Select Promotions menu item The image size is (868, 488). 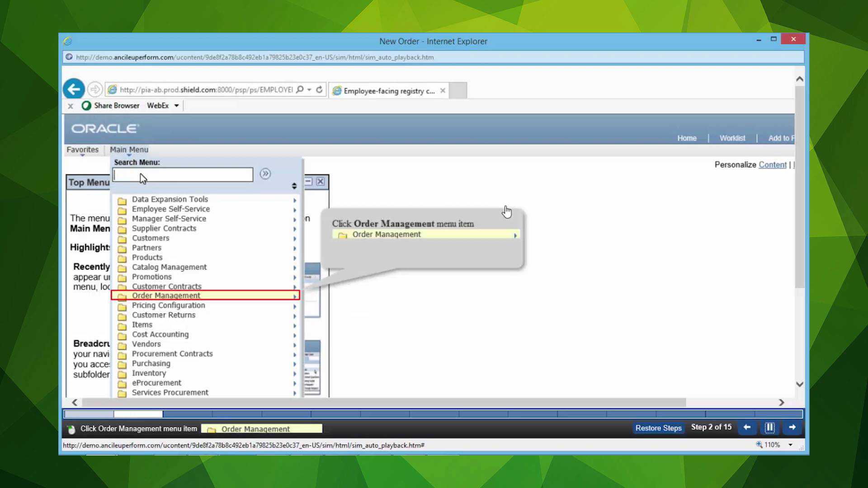[x=151, y=277]
